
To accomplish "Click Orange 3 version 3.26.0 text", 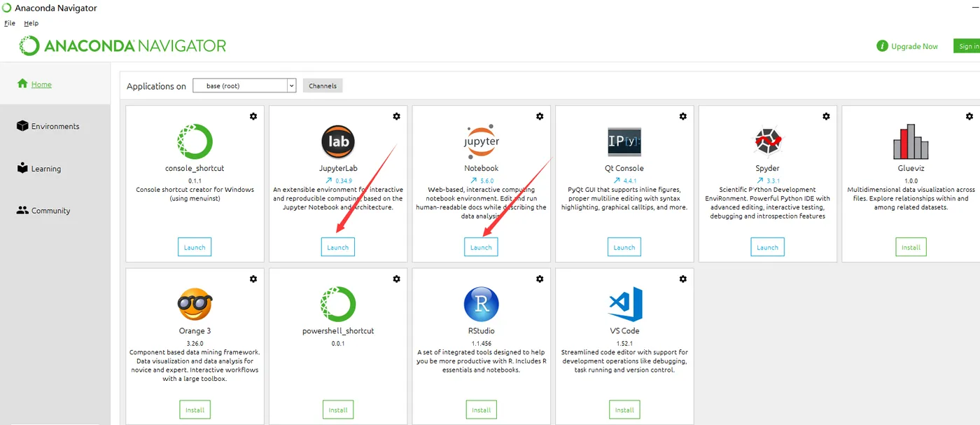I will (x=195, y=343).
